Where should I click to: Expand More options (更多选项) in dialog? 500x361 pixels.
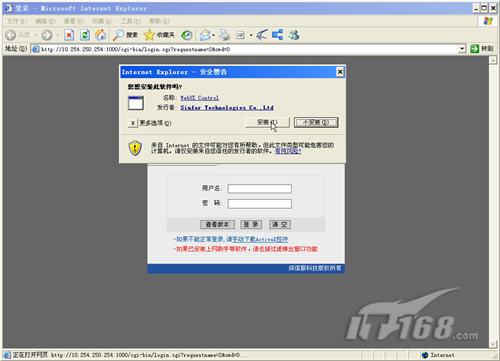[x=133, y=123]
